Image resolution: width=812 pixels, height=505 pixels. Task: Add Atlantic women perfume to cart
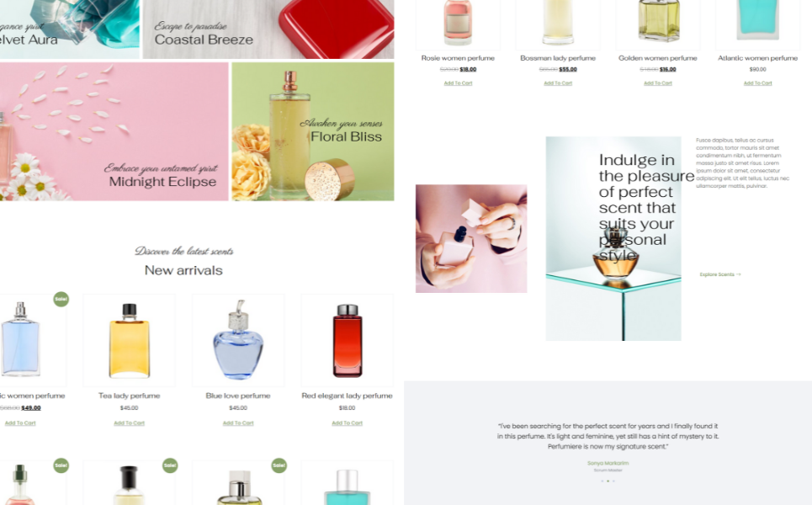click(x=757, y=82)
